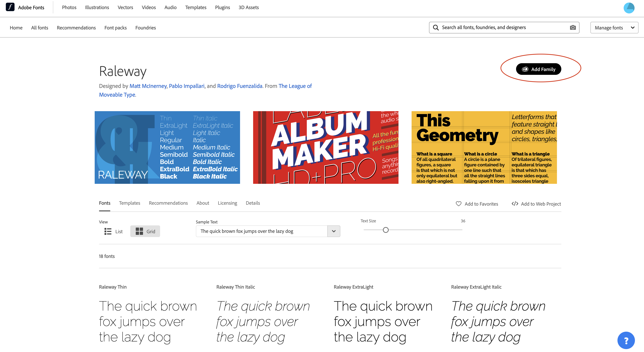Adjust the Text Size slider
Viewport: 644px width, 352px height.
click(x=386, y=230)
